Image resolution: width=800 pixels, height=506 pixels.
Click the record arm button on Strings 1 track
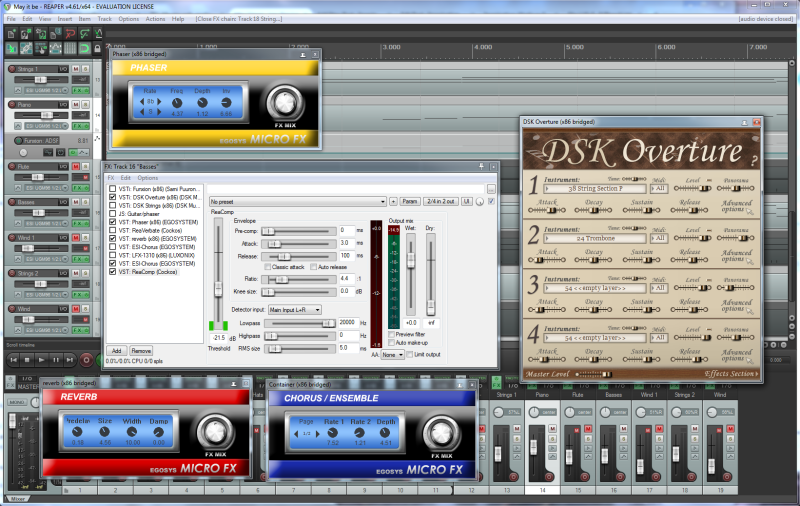12,69
